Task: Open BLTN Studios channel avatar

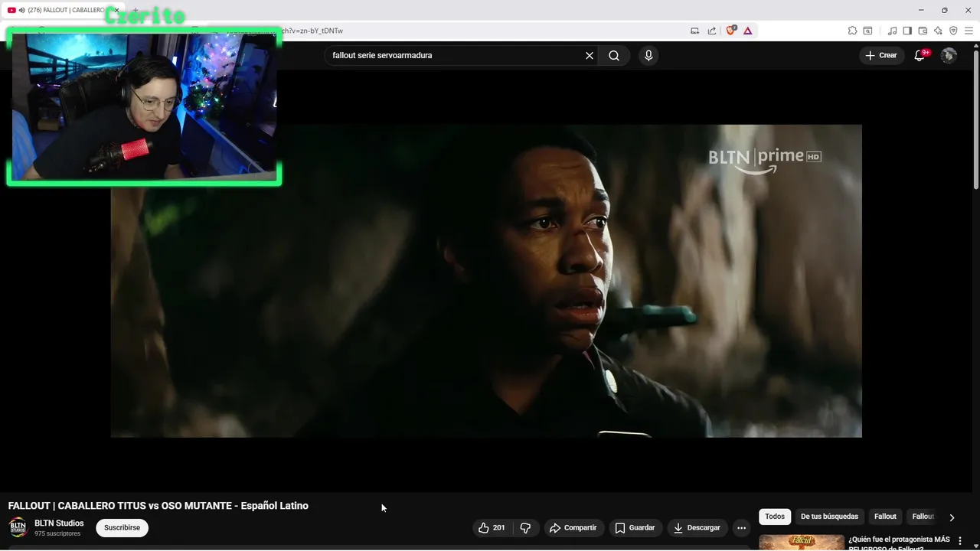Action: tap(18, 528)
